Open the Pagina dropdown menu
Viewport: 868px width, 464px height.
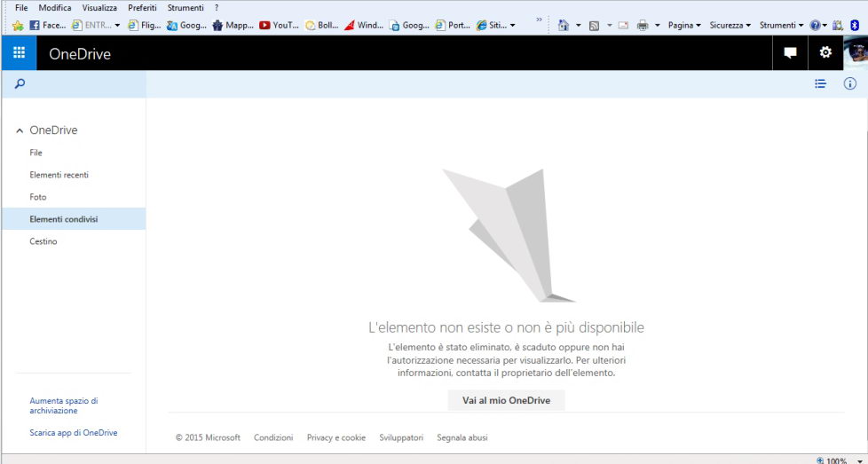tap(683, 25)
